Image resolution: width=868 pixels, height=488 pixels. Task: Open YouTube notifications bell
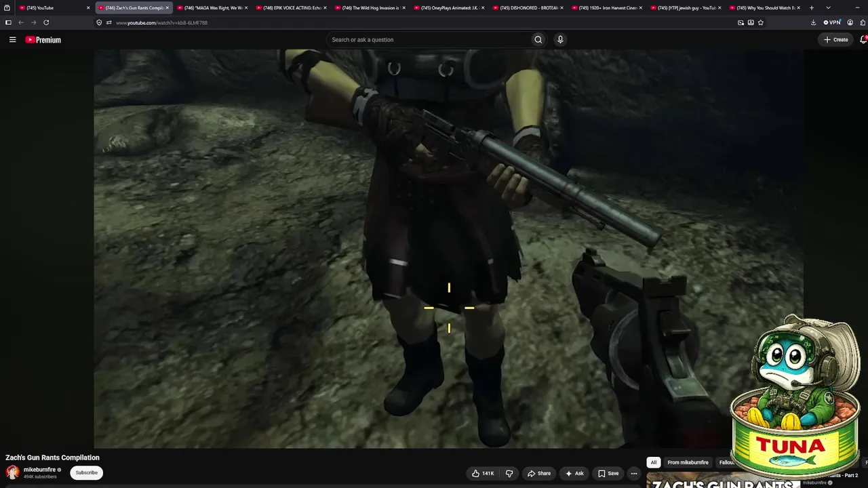(x=863, y=39)
